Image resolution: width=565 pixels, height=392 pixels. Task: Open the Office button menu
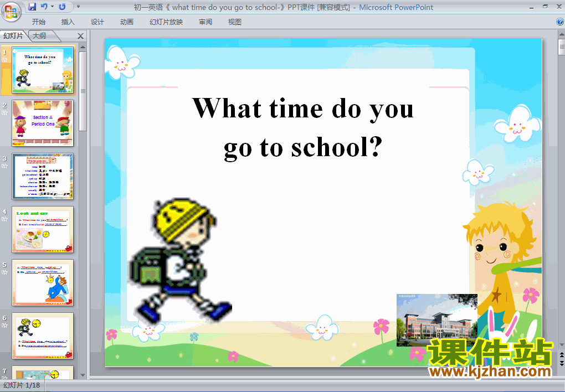[11, 12]
